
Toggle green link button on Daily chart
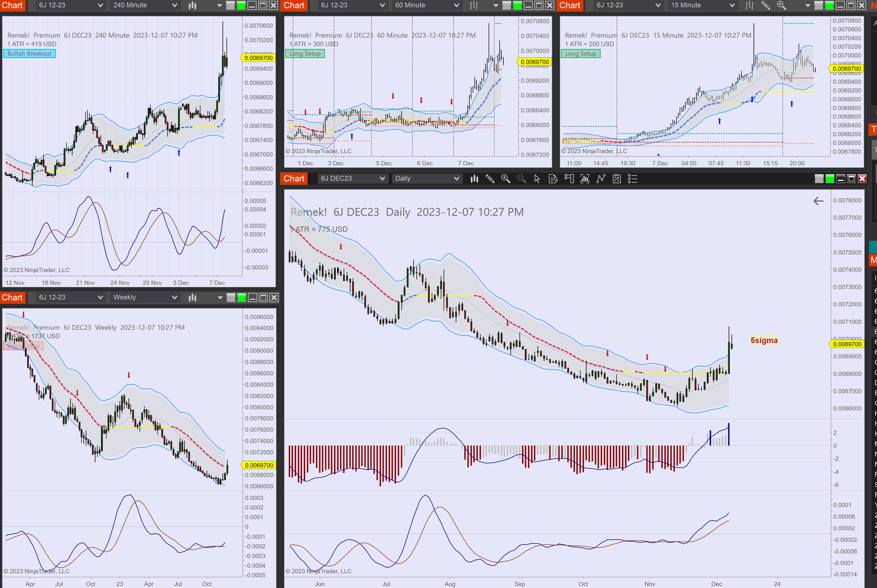click(x=830, y=179)
